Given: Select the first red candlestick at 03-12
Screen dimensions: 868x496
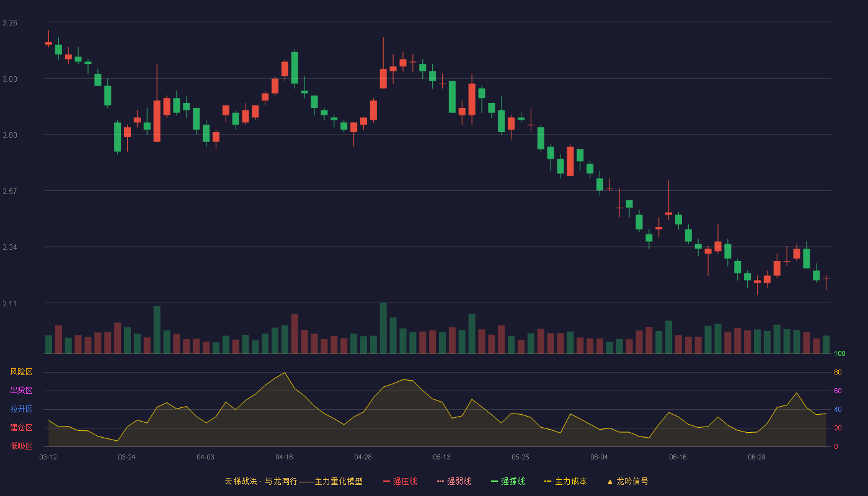Looking at the screenshot, I should (48, 43).
